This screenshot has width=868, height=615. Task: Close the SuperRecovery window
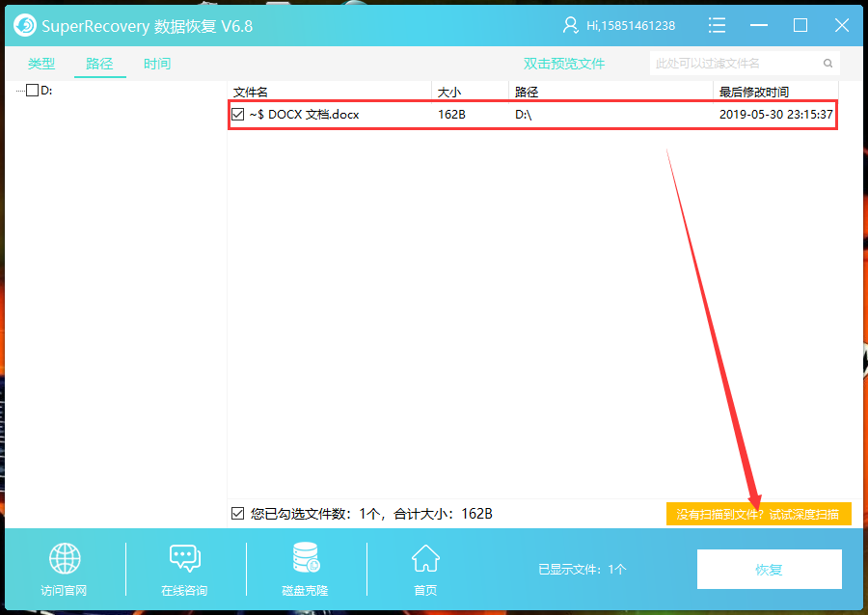[x=842, y=25]
